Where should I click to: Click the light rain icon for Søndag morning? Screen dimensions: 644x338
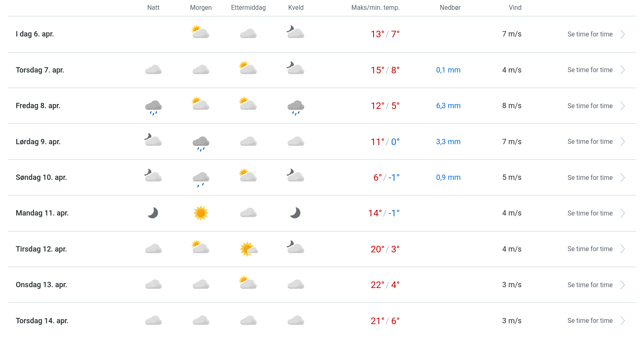pos(201,179)
